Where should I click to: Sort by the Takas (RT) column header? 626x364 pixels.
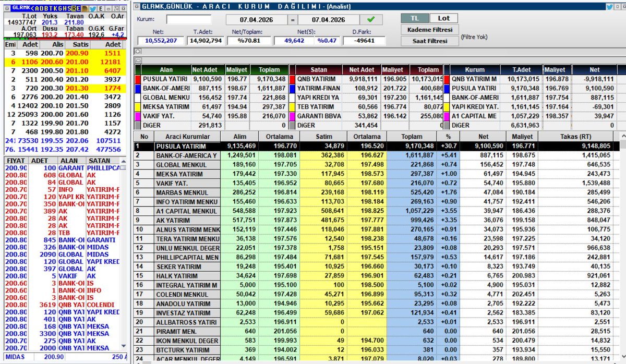point(575,136)
